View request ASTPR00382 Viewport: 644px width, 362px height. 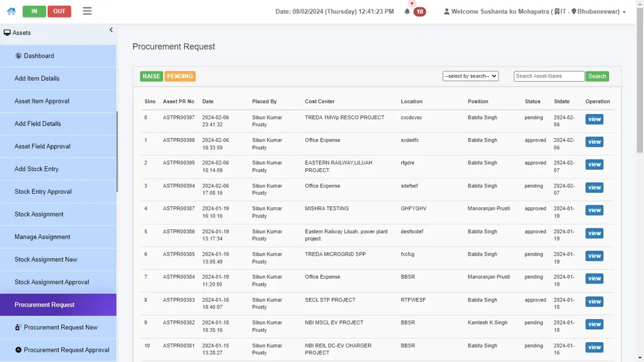[594, 324]
